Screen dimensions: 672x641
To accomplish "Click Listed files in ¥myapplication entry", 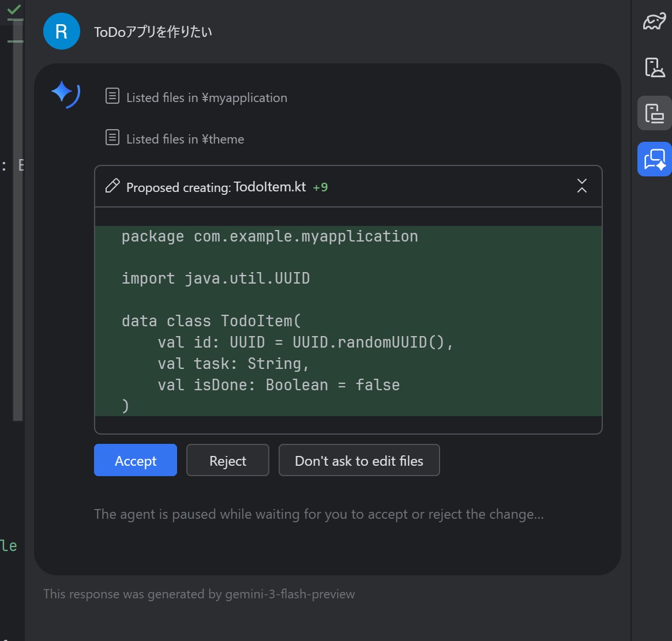I will coord(207,97).
